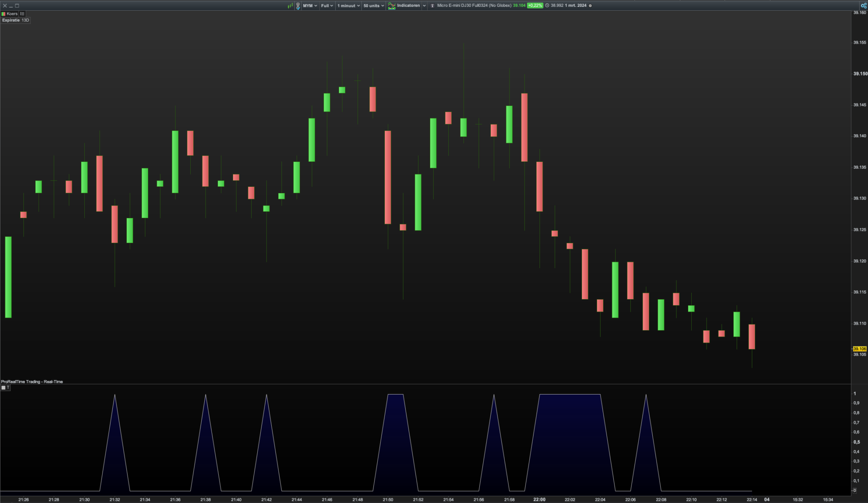The height and width of the screenshot is (503, 868).
Task: Toggle the green +0,22% change badge
Action: (x=535, y=6)
